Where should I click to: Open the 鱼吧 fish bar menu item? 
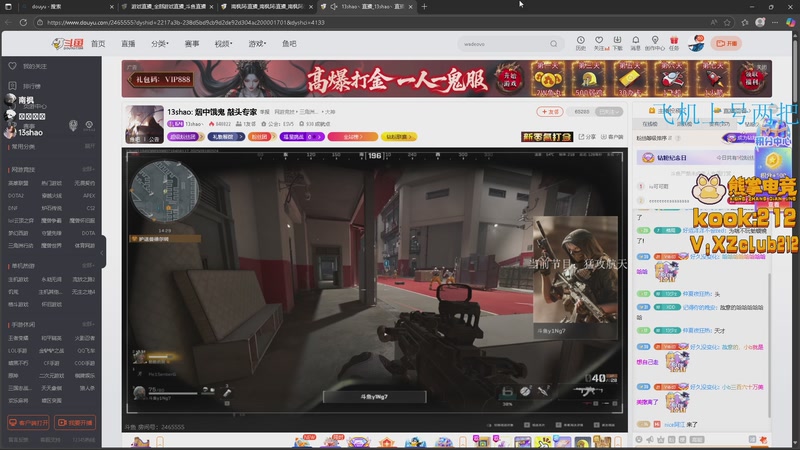(x=289, y=44)
